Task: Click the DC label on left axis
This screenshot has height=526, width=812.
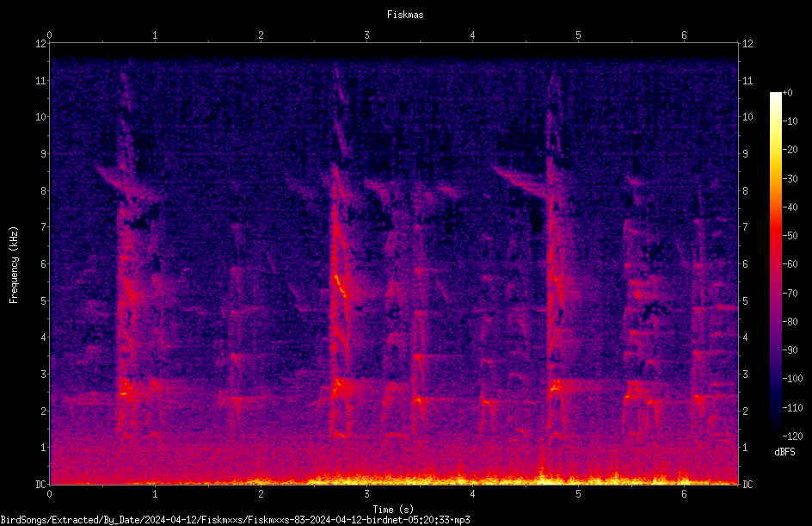Action: [40, 484]
